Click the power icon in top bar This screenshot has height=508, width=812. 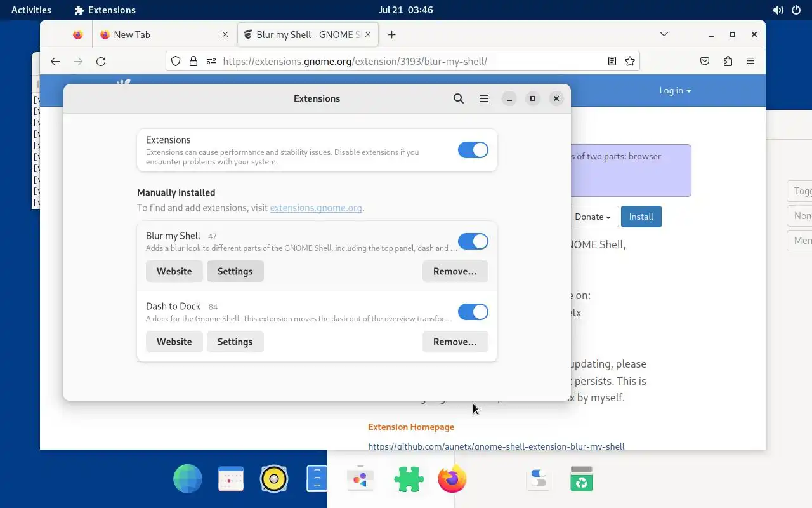pyautogui.click(x=797, y=10)
